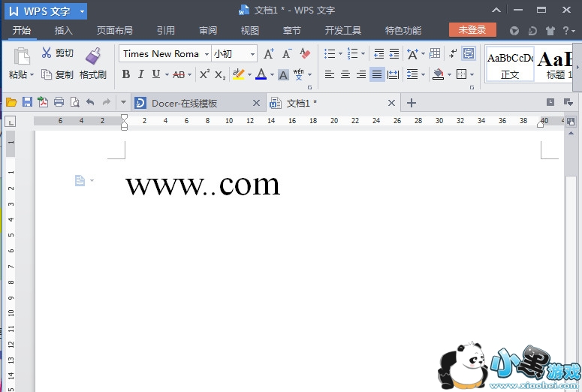Screen dimensions: 582x392
Task: Select the Format Painter (格式刷) brush
Action: [93, 56]
